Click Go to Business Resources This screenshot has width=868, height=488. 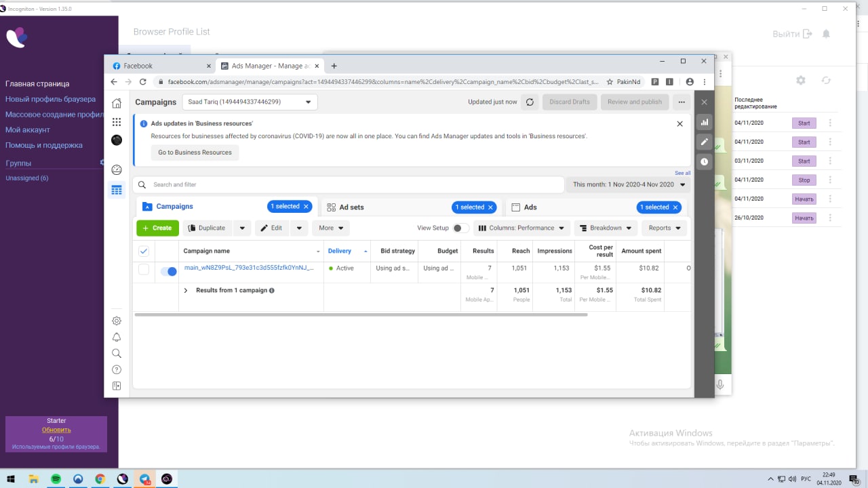195,152
